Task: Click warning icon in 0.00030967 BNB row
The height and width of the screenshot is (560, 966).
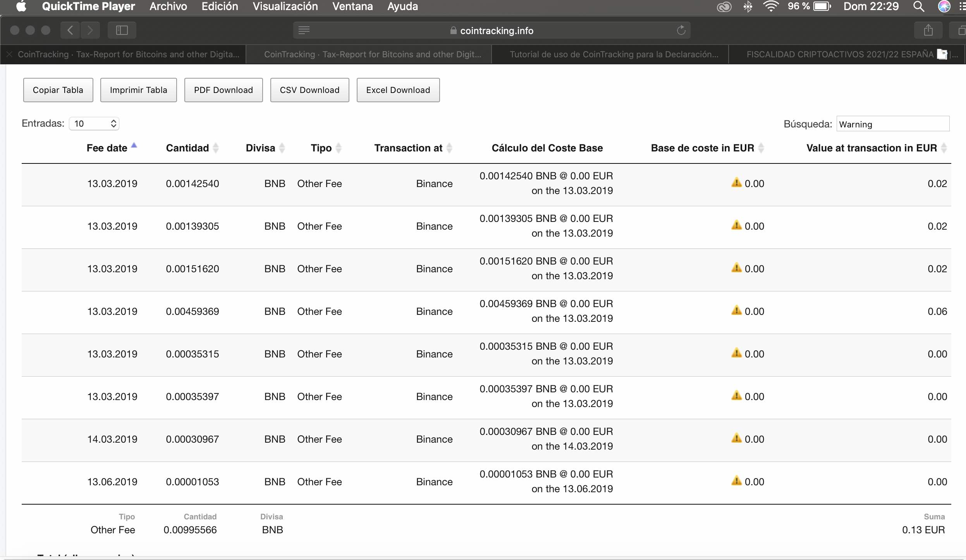Action: tap(736, 438)
